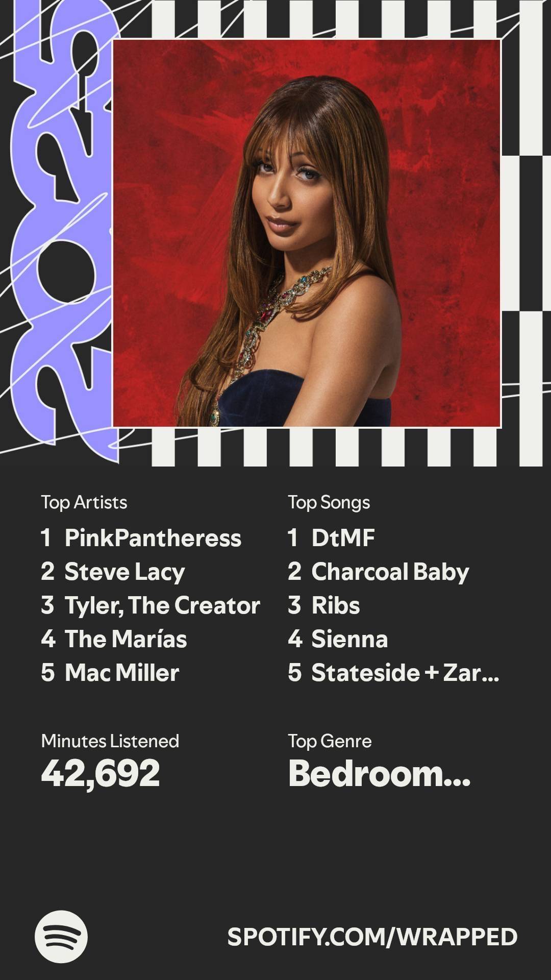Select Mac Miller artist entry
This screenshot has height=980, width=551.
(122, 673)
